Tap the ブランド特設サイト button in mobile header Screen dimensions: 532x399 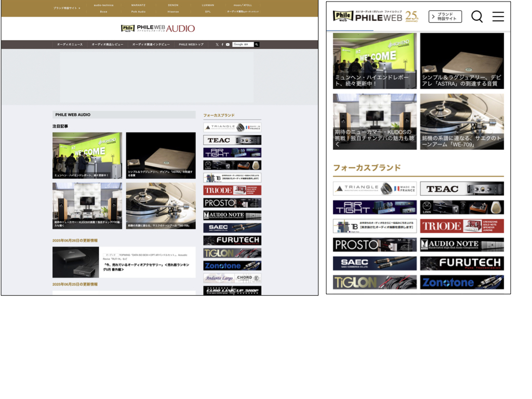(445, 16)
